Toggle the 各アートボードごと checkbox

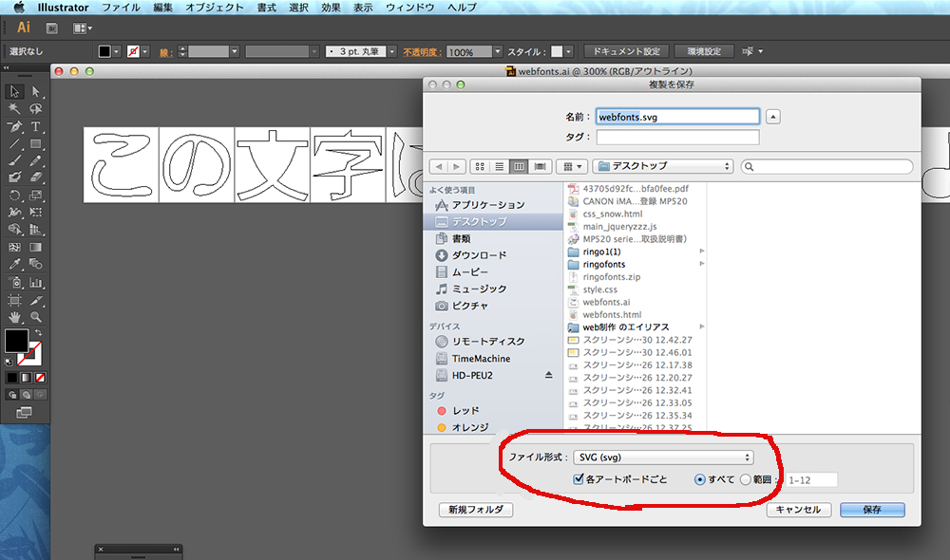click(579, 479)
